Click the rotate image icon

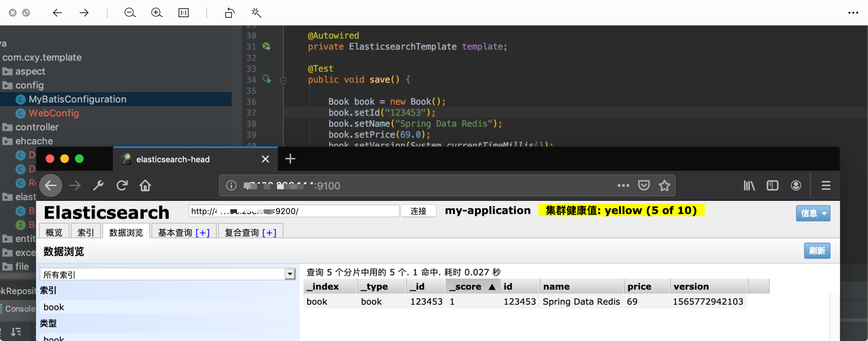point(229,13)
